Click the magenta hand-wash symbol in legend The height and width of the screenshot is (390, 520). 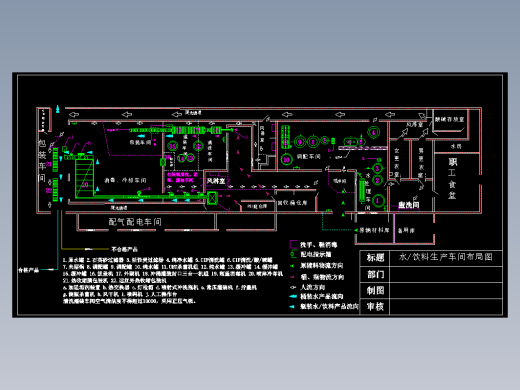293,244
